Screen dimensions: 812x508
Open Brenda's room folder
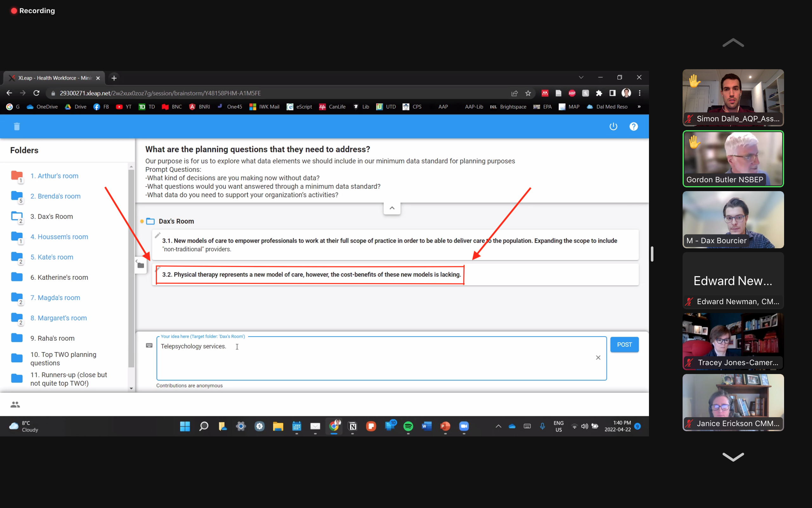click(56, 196)
